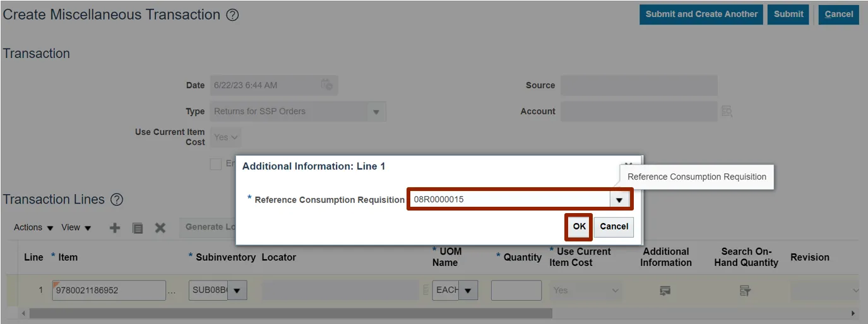868x324 pixels.
Task: Click the Add Row plus icon
Action: [x=115, y=228]
